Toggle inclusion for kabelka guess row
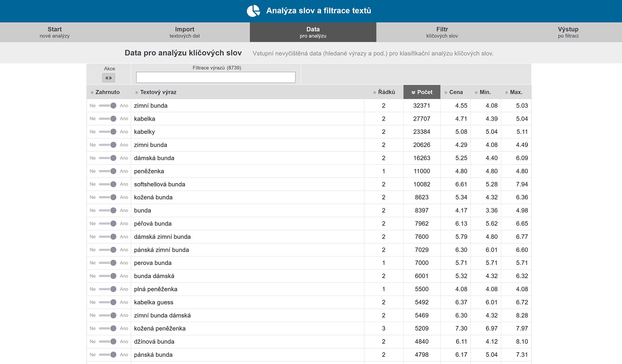 tap(108, 302)
